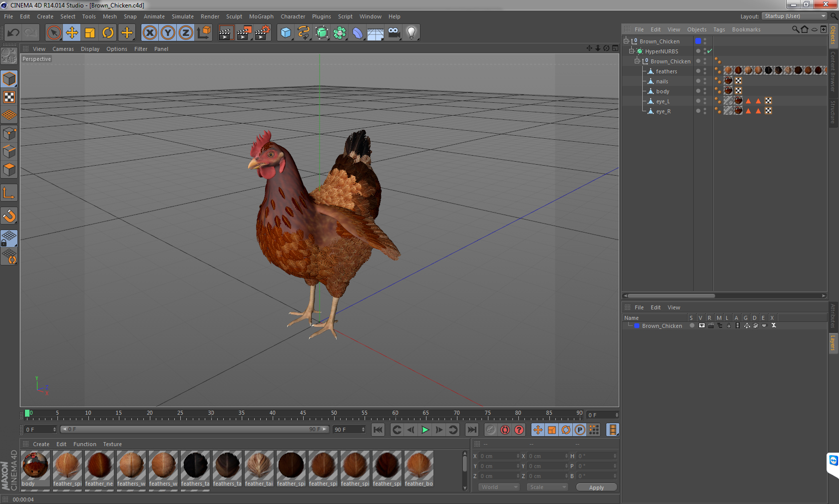Open the Object Manager search icon
839x504 pixels.
click(x=795, y=29)
